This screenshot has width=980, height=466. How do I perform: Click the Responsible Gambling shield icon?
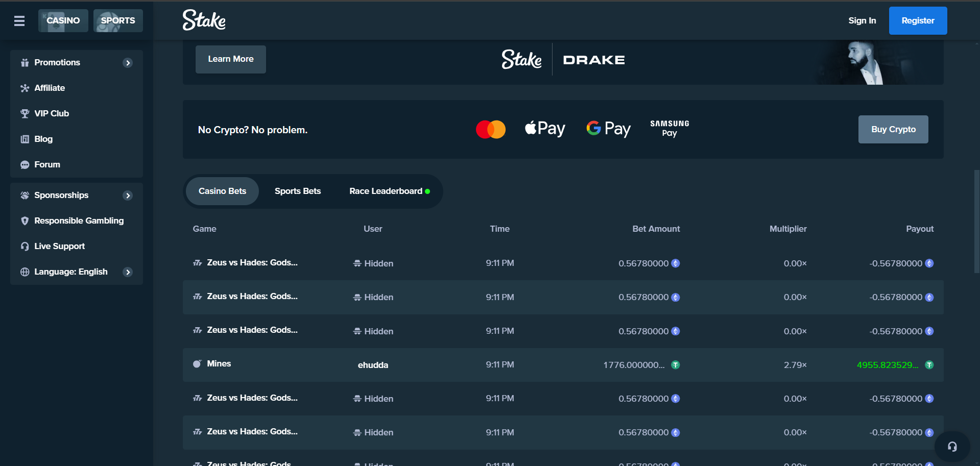25,221
